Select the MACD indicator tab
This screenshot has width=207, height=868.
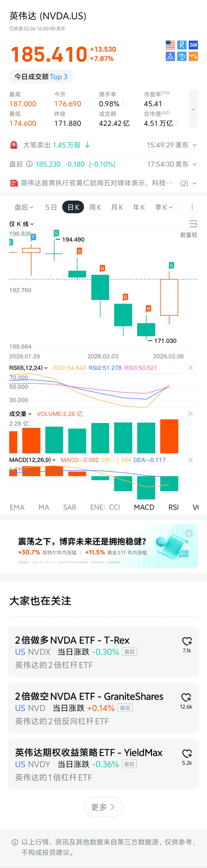[144, 507]
